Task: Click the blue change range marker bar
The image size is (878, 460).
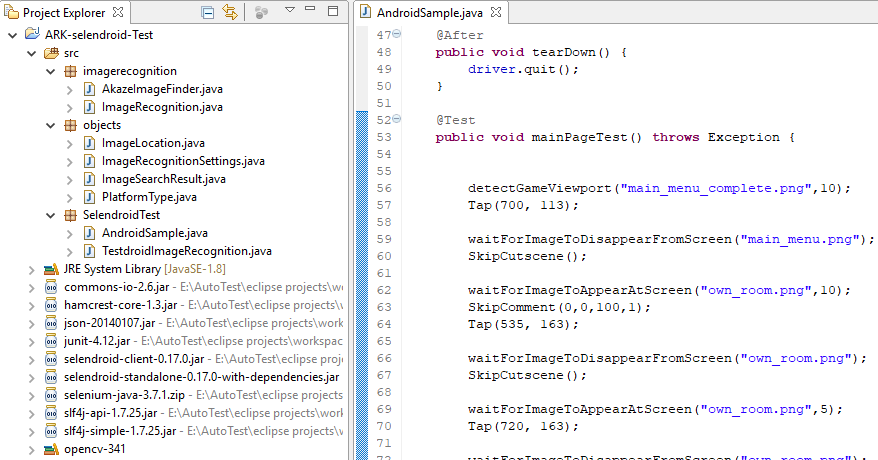Action: click(362, 285)
